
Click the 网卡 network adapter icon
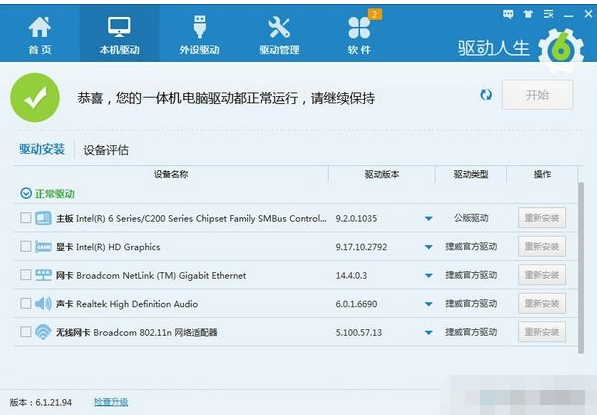click(43, 275)
